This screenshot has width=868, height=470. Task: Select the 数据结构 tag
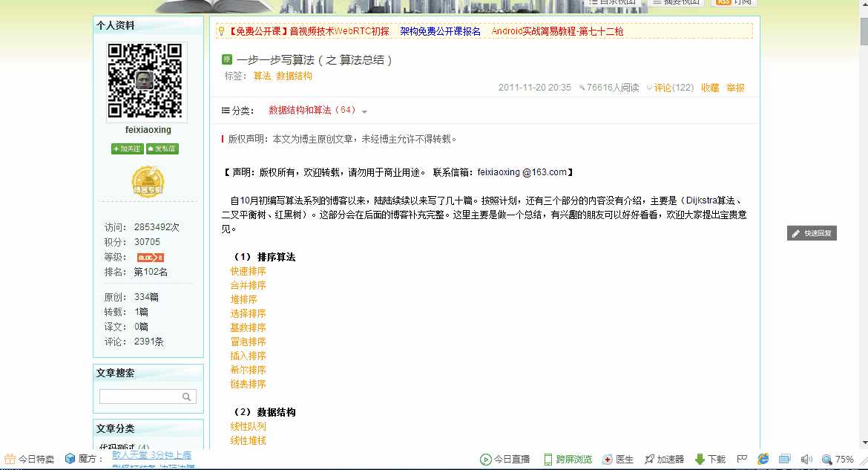[295, 75]
